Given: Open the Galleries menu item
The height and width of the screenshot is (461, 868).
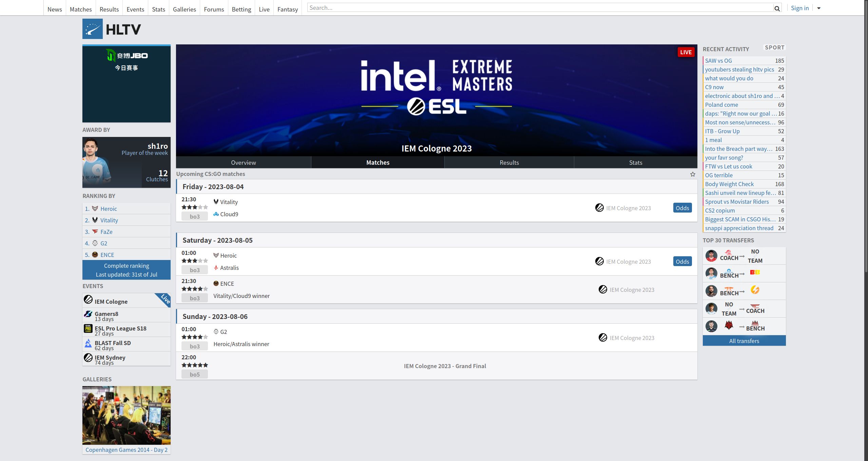Looking at the screenshot, I should [185, 9].
